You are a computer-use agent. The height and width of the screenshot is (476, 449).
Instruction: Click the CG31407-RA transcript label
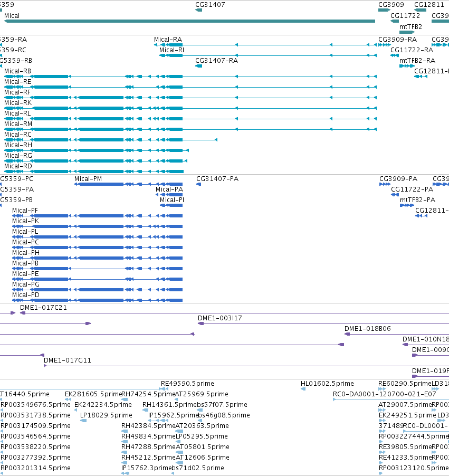216,61
